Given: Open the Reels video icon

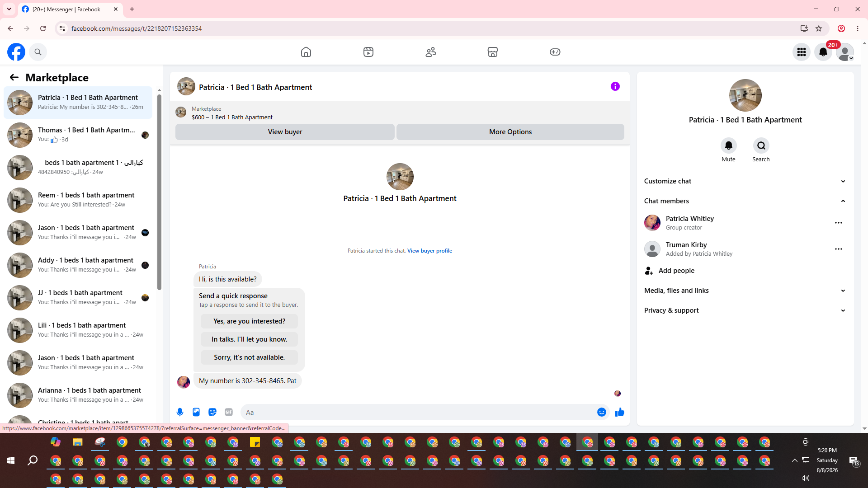Looking at the screenshot, I should pos(368,52).
